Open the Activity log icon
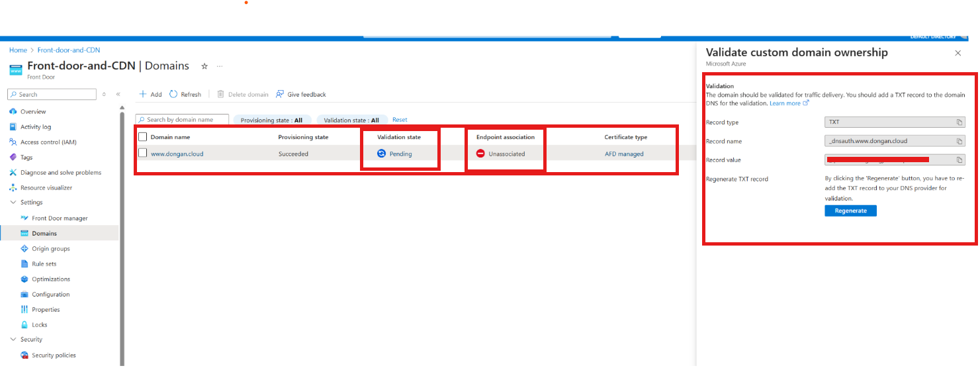980x368 pixels. (13, 126)
